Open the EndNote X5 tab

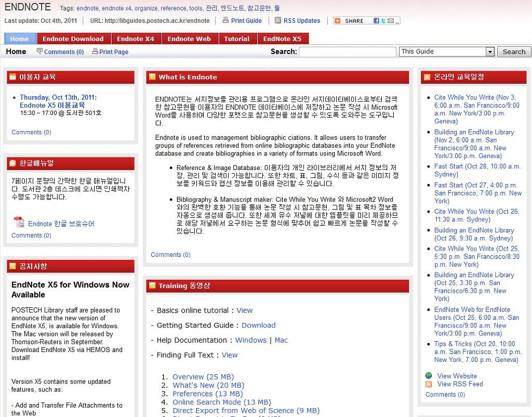[x=282, y=38]
